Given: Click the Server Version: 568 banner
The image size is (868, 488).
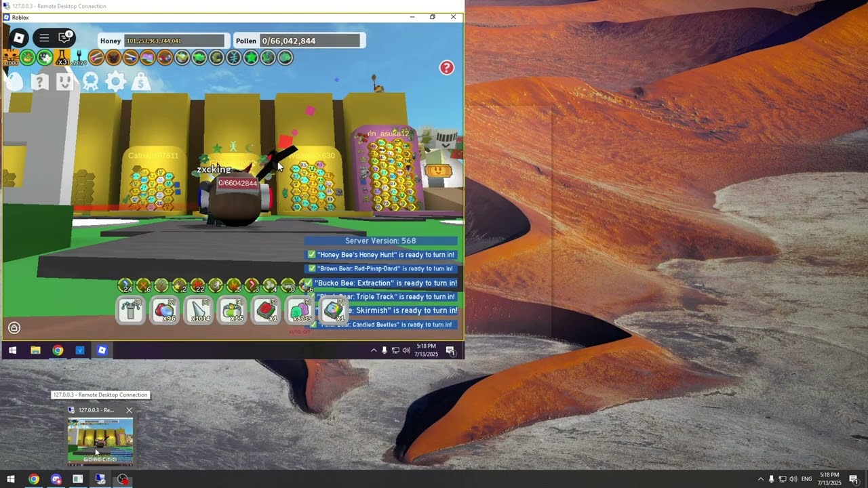Looking at the screenshot, I should 380,241.
